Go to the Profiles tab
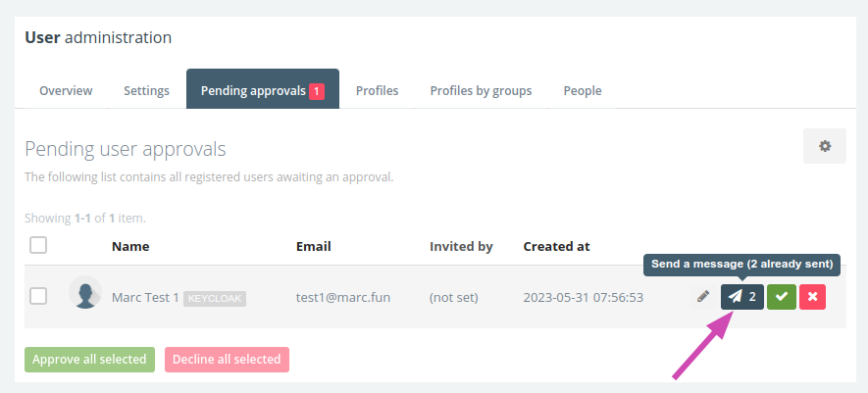Image resolution: width=868 pixels, height=393 pixels. click(377, 90)
